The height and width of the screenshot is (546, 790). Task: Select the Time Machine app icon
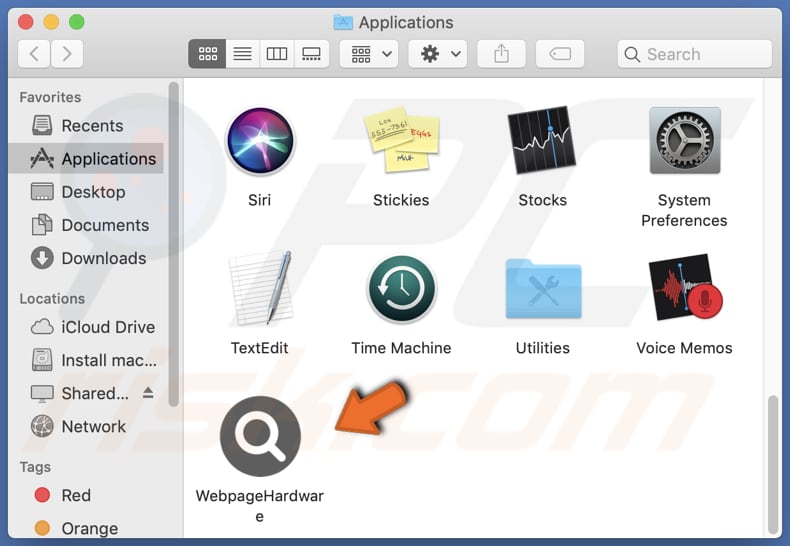(402, 289)
